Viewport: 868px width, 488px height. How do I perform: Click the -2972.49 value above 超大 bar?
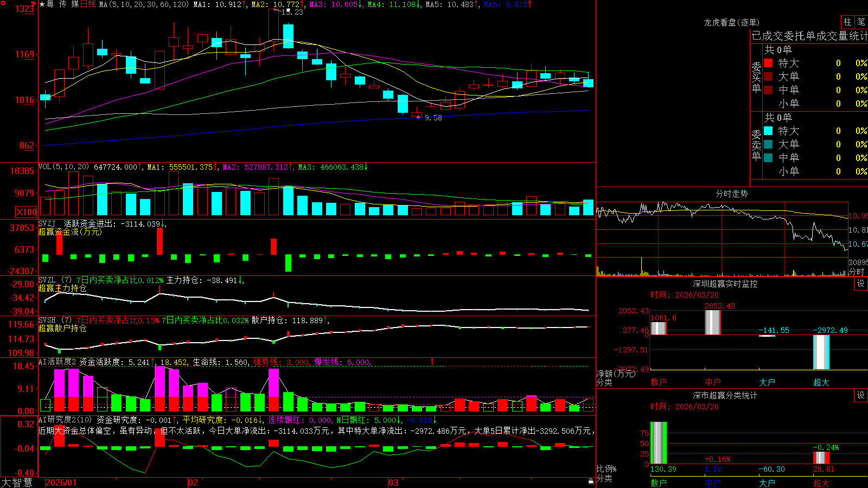(831, 330)
